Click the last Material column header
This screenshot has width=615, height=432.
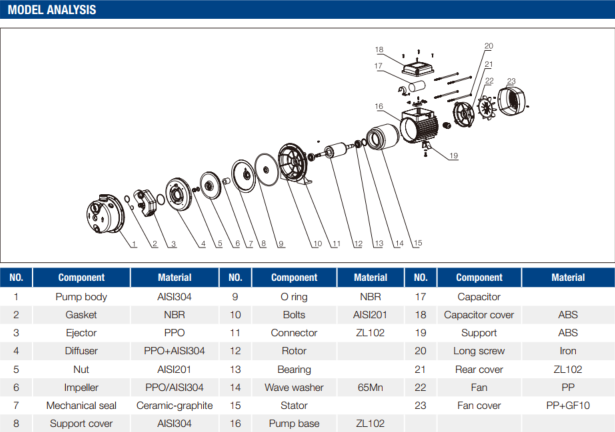click(x=568, y=278)
